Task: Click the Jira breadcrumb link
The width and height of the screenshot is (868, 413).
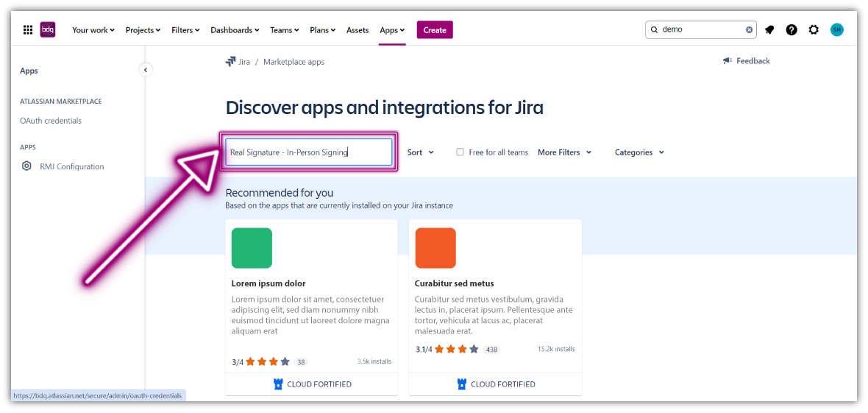Action: [x=244, y=62]
